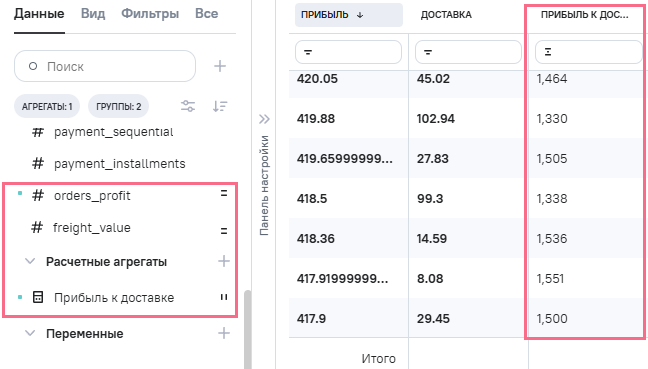Click the handle icon on orders_profit row
The image size is (648, 369).
coord(224,193)
